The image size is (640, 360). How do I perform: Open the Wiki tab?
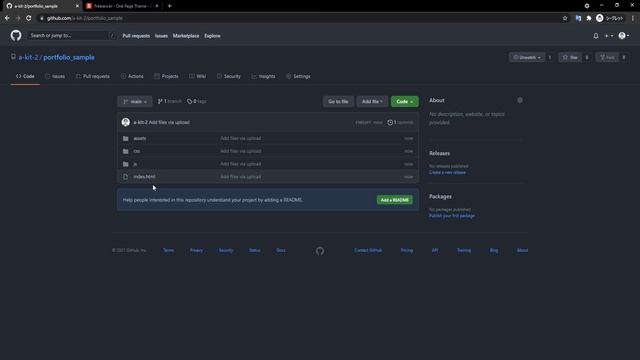pos(198,76)
